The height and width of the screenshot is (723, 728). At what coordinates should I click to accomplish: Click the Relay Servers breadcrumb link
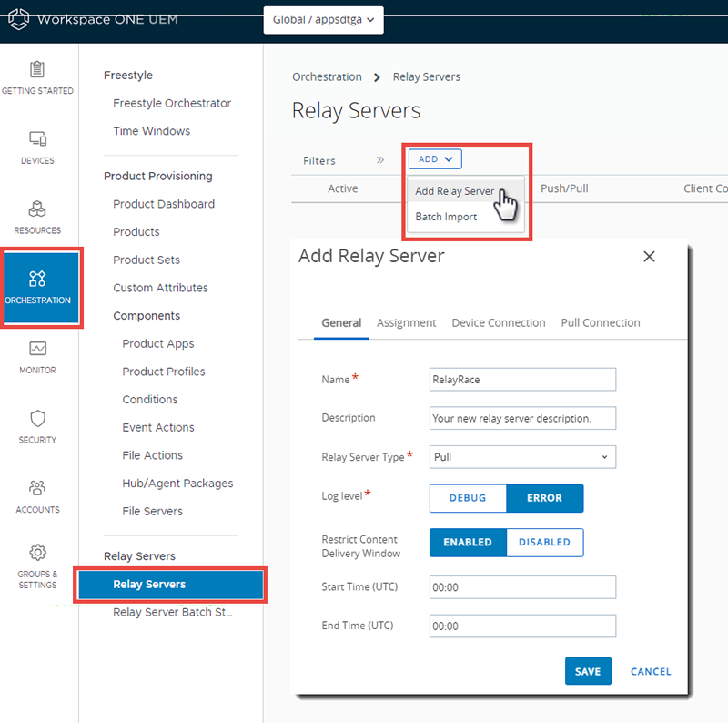pos(426,76)
